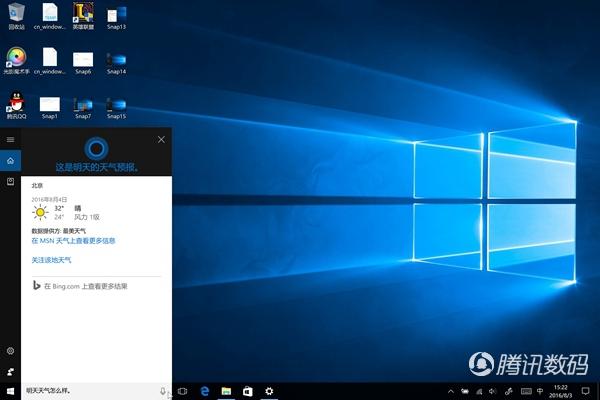Viewport: 600px width, 400px height.
Task: Select the Snap15 desktop file
Action: (x=116, y=107)
